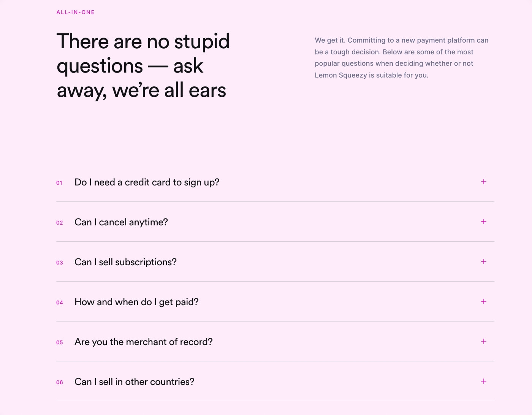The height and width of the screenshot is (415, 532).
Task: Select the 04 question number
Action: tap(60, 303)
